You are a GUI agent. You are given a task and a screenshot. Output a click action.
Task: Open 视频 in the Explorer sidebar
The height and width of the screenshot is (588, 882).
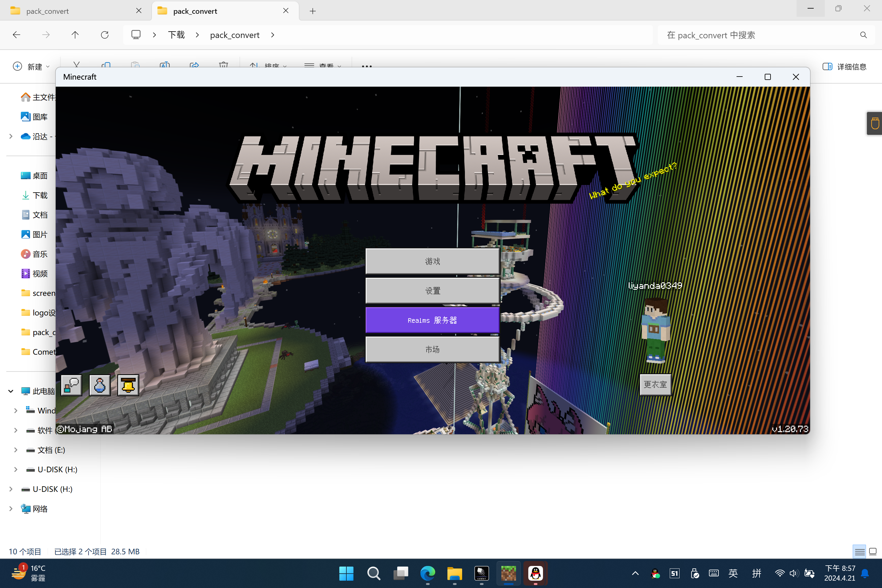34,273
